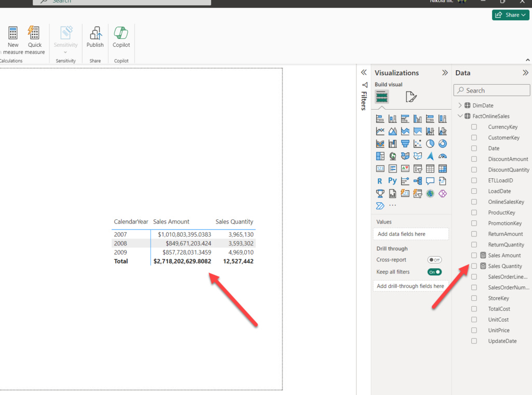532x395 pixels.
Task: Select the Stacked column chart visual
Action: click(393, 119)
